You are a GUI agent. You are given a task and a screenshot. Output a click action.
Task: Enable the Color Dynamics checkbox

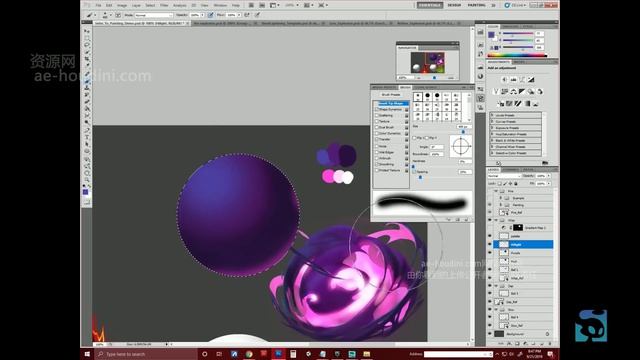pyautogui.click(x=377, y=133)
